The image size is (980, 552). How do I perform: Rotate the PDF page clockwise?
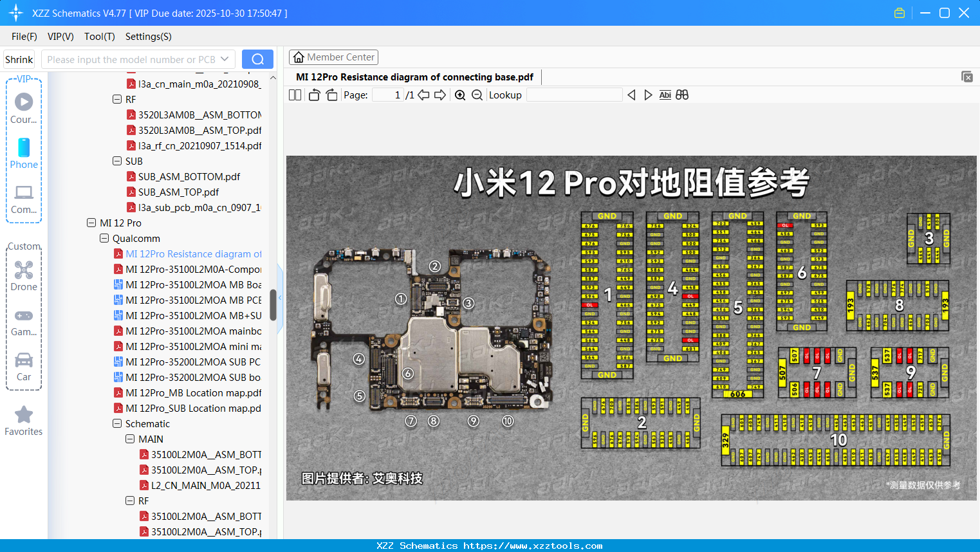tap(331, 95)
